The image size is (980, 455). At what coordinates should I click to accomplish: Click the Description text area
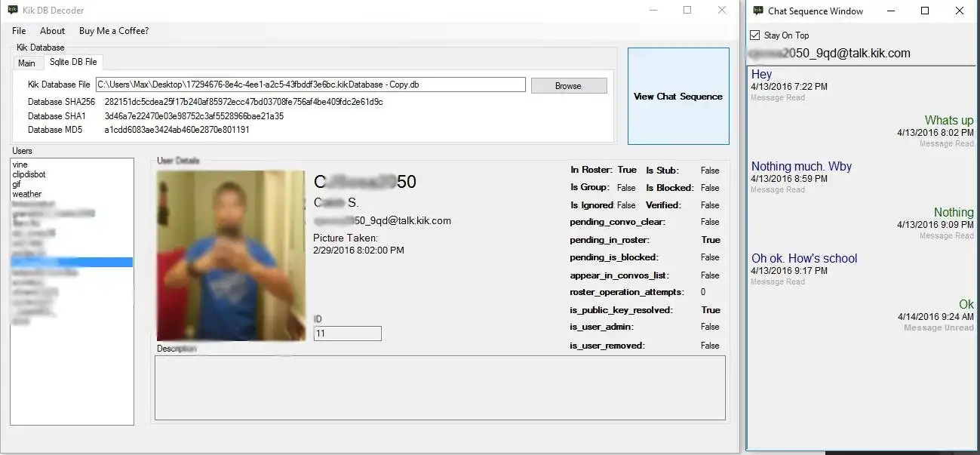(x=440, y=388)
